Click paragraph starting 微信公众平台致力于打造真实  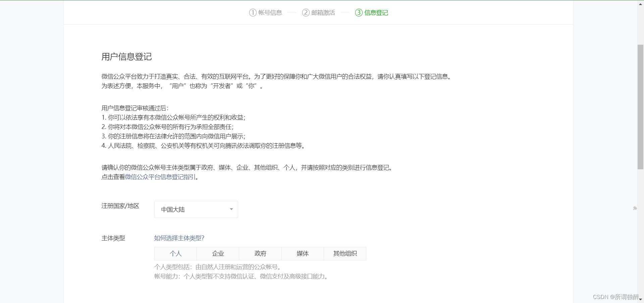click(x=277, y=81)
